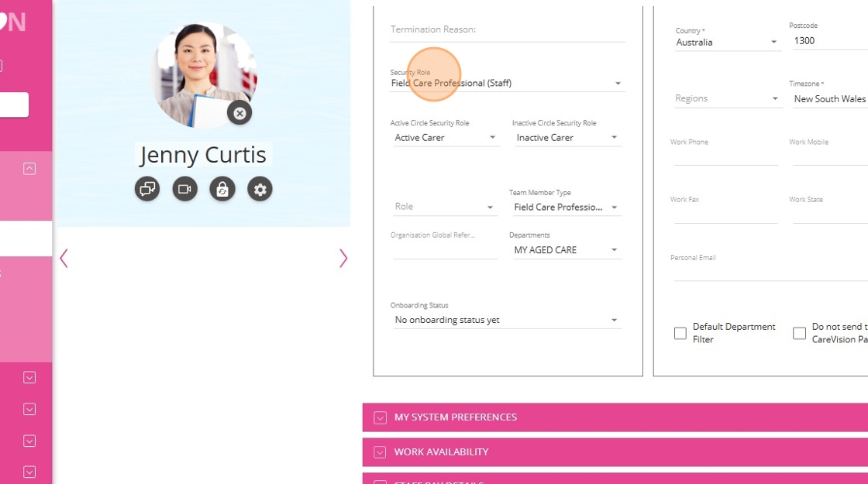Image resolution: width=868 pixels, height=484 pixels.
Task: Remove profile photo with the X icon
Action: click(239, 113)
